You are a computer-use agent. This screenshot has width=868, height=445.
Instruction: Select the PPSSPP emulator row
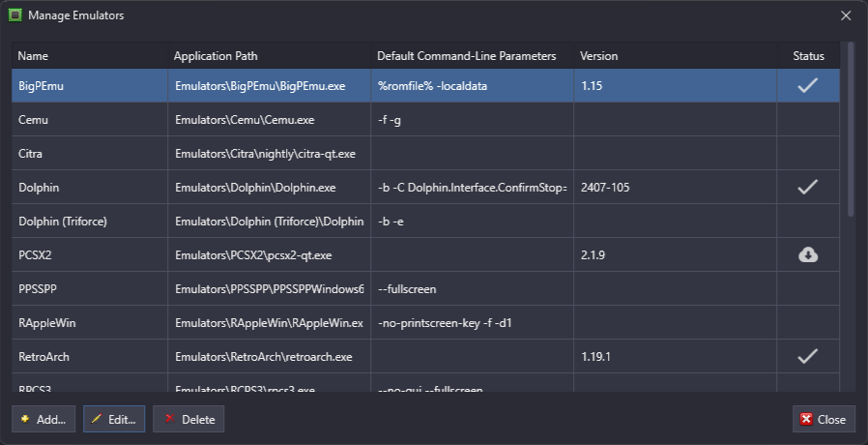pos(425,288)
